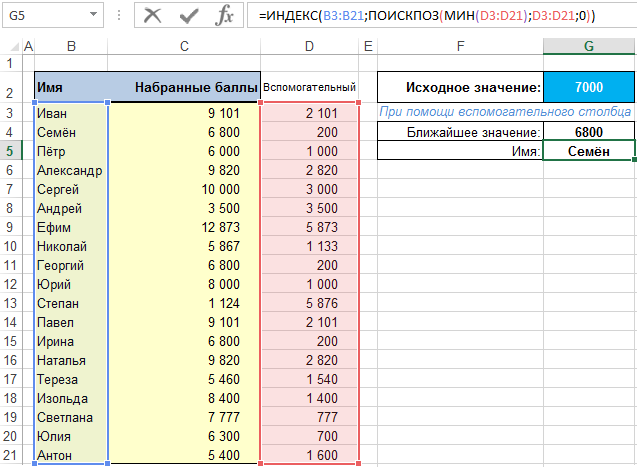
Task: Select the name cell 'Ирина'
Action: [x=71, y=342]
